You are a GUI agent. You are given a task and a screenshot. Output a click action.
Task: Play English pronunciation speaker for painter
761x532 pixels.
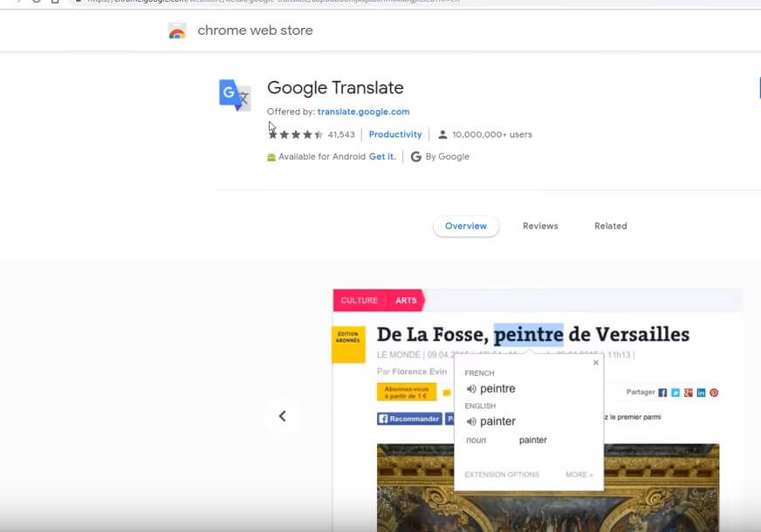point(471,421)
